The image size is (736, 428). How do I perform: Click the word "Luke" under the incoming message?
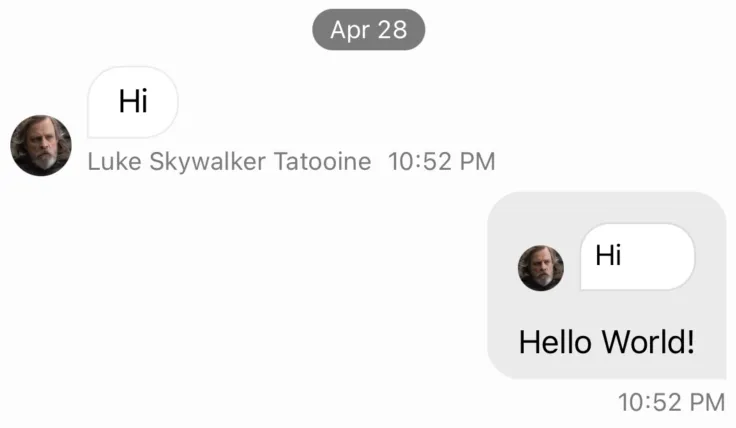(x=114, y=161)
